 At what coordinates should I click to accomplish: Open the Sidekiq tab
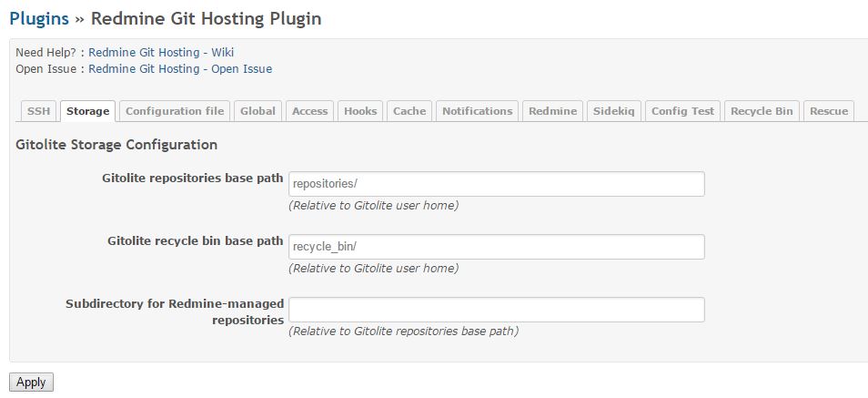614,111
